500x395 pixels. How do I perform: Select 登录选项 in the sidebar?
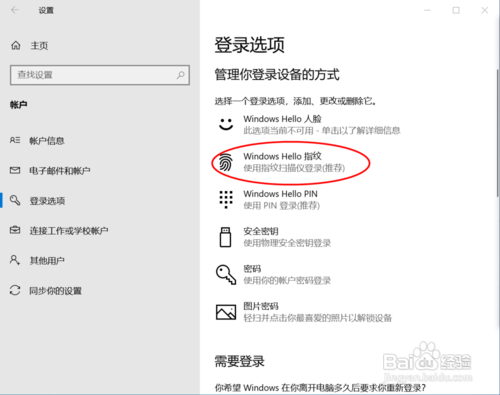point(47,201)
